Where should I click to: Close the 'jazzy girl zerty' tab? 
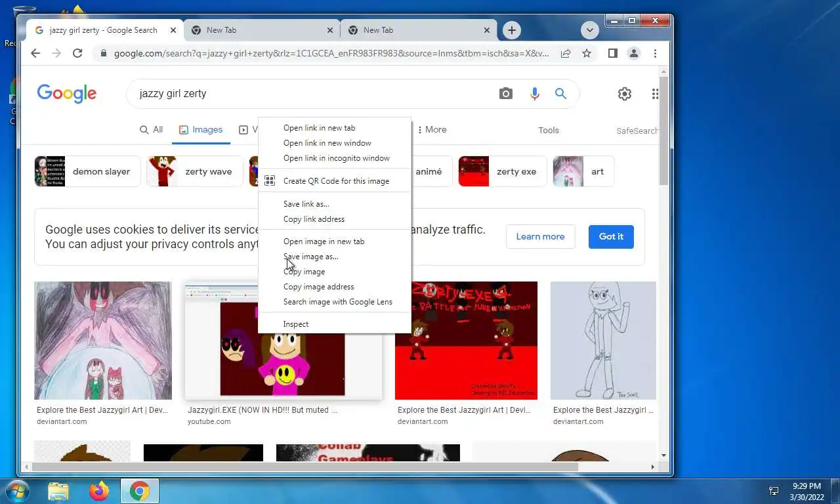174,30
